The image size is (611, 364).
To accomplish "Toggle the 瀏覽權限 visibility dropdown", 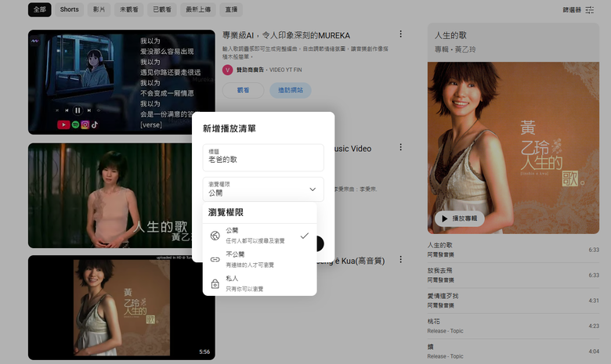I will (x=263, y=189).
